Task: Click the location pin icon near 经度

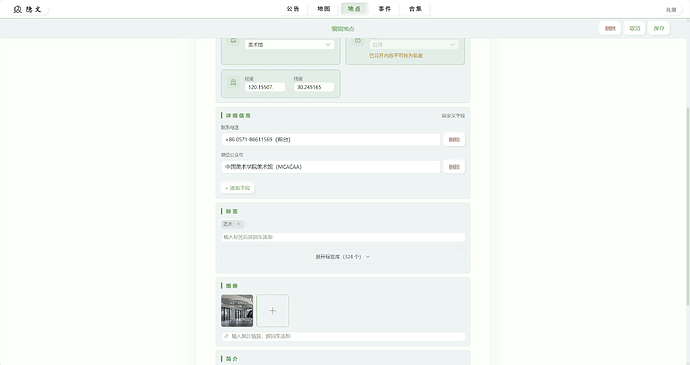Action: 233,82
